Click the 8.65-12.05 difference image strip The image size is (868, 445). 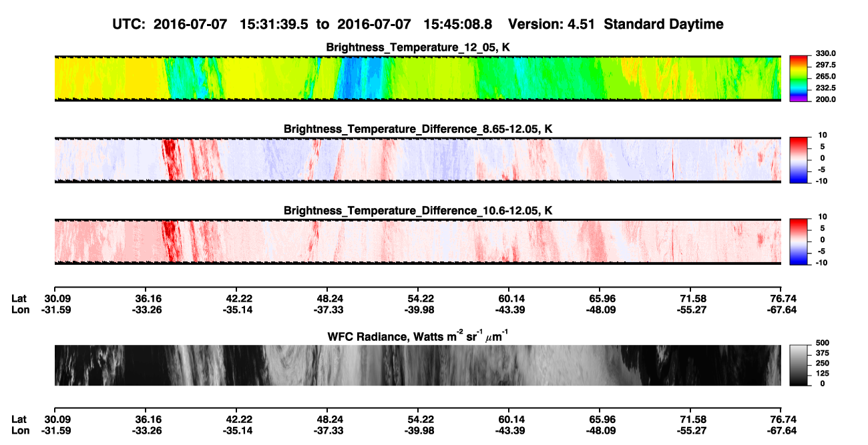point(418,159)
